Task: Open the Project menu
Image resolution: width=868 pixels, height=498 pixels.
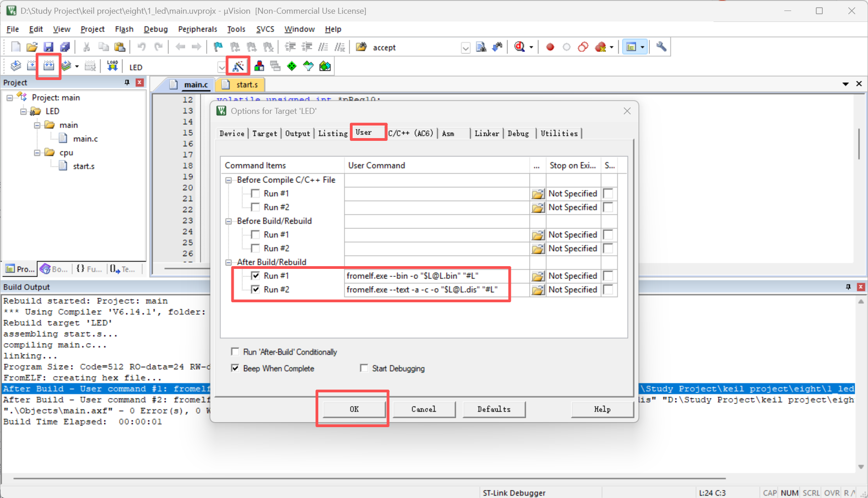Action: 92,29
